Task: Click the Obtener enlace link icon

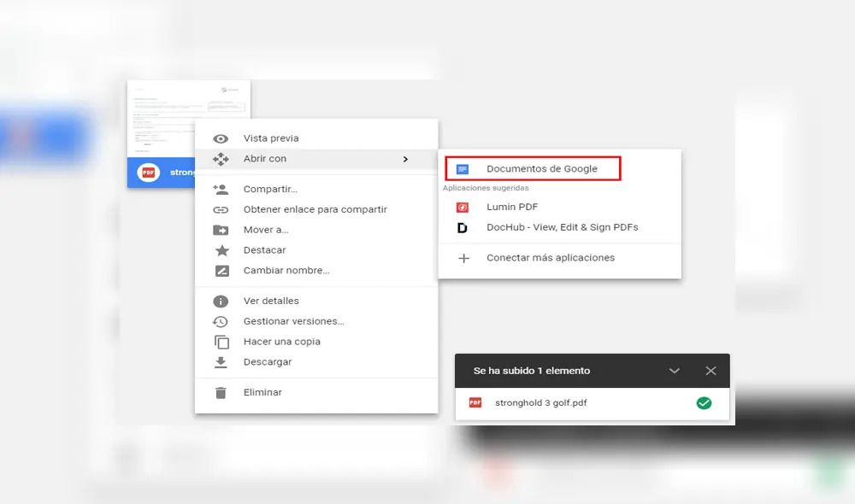Action: [221, 209]
